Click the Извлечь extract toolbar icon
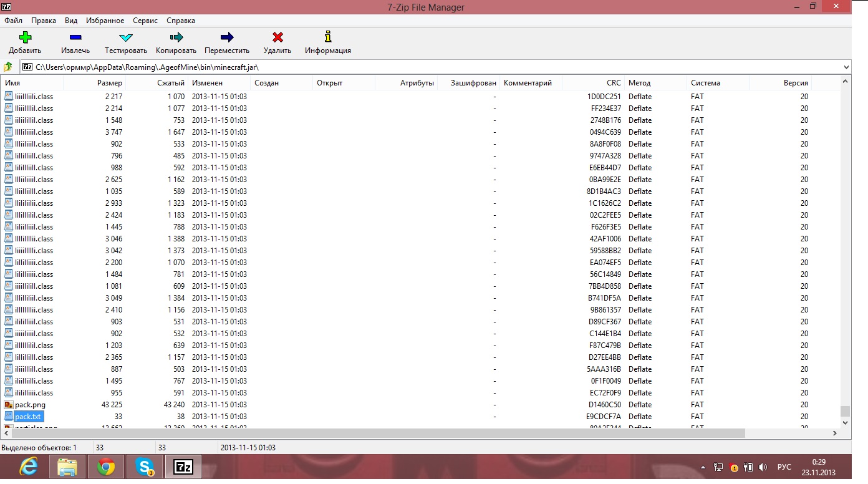 pos(75,37)
